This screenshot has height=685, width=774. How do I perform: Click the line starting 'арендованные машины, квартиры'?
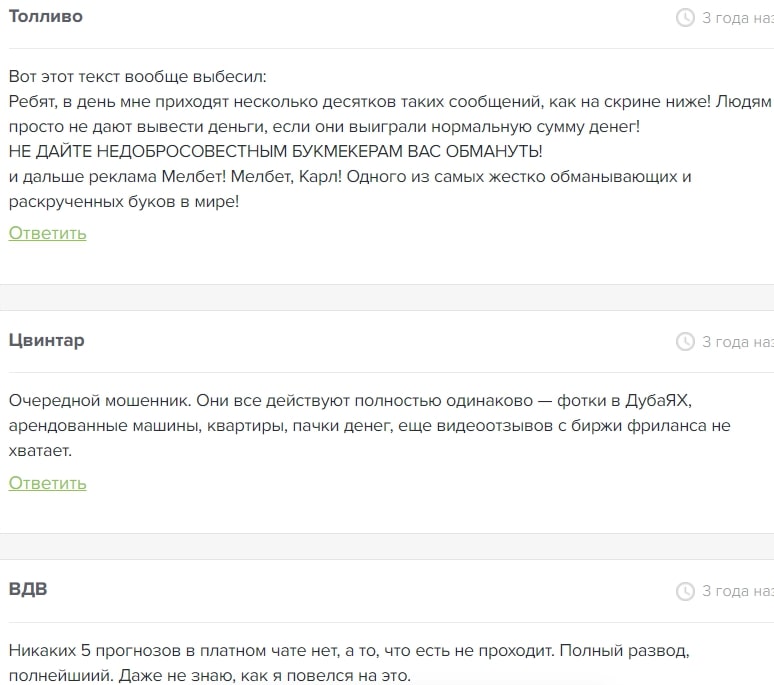(x=370, y=425)
